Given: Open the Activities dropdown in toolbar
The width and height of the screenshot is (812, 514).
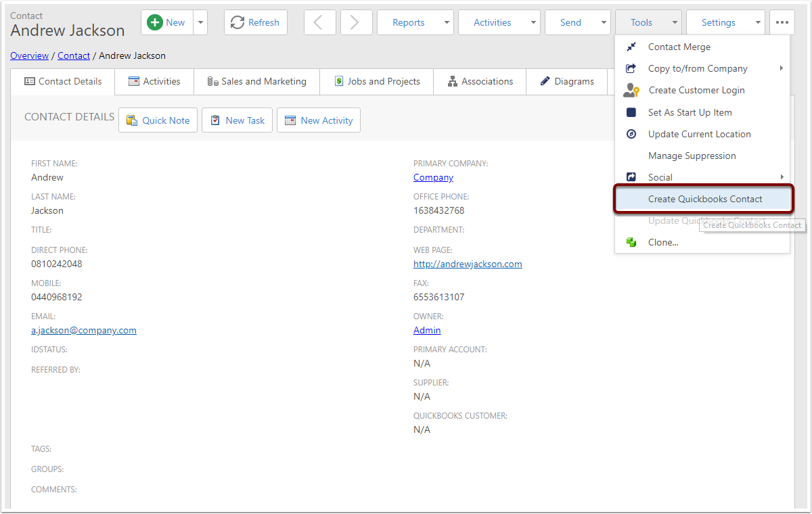Looking at the screenshot, I should pos(499,22).
